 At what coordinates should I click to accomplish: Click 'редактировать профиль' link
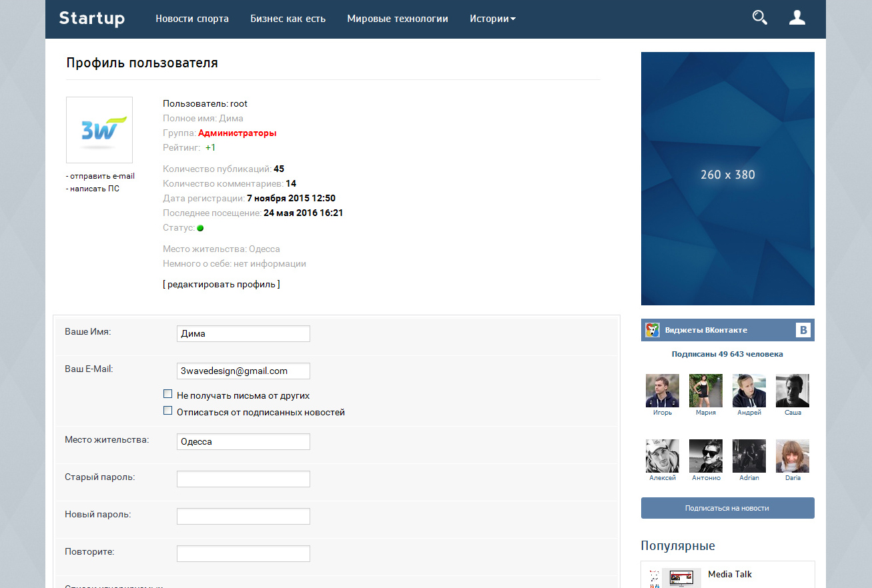coord(222,285)
